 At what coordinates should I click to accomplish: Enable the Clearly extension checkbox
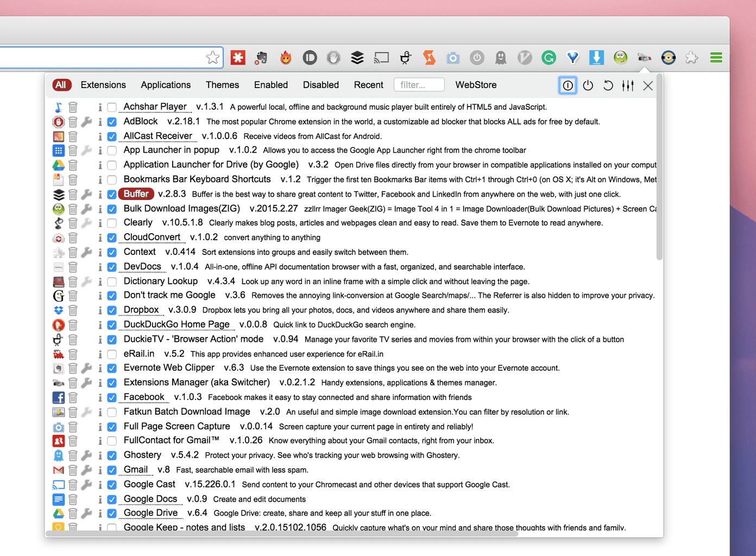pyautogui.click(x=112, y=223)
